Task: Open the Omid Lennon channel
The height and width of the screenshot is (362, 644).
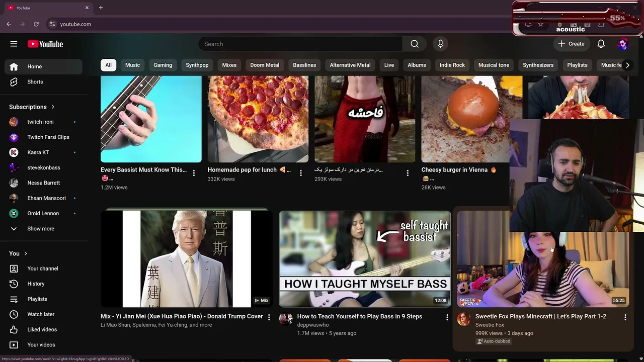Action: [x=43, y=213]
